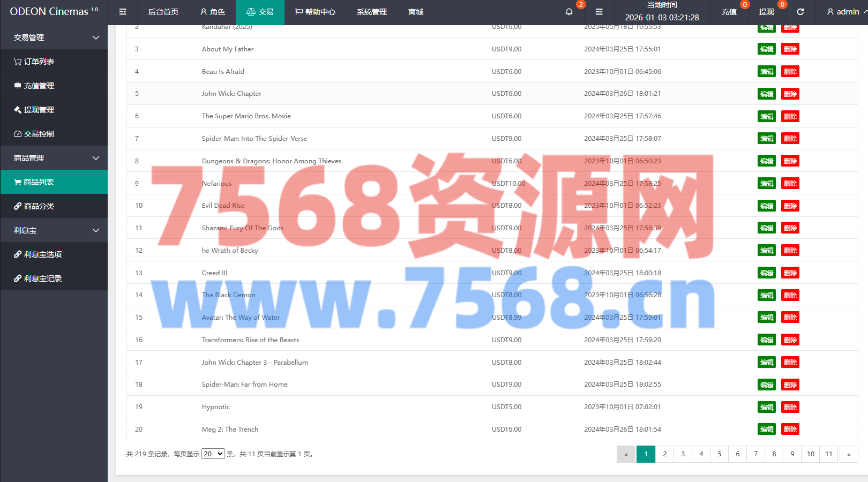Go to page 5 in pagination

(720, 454)
